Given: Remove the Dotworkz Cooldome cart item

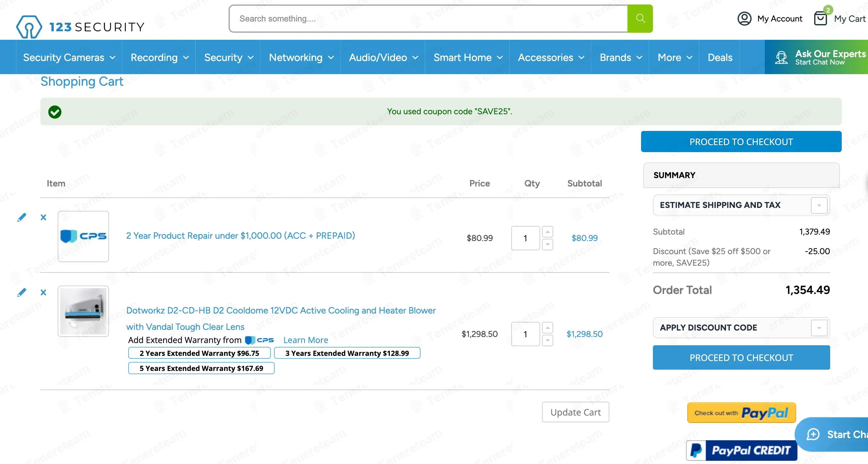Looking at the screenshot, I should point(43,292).
